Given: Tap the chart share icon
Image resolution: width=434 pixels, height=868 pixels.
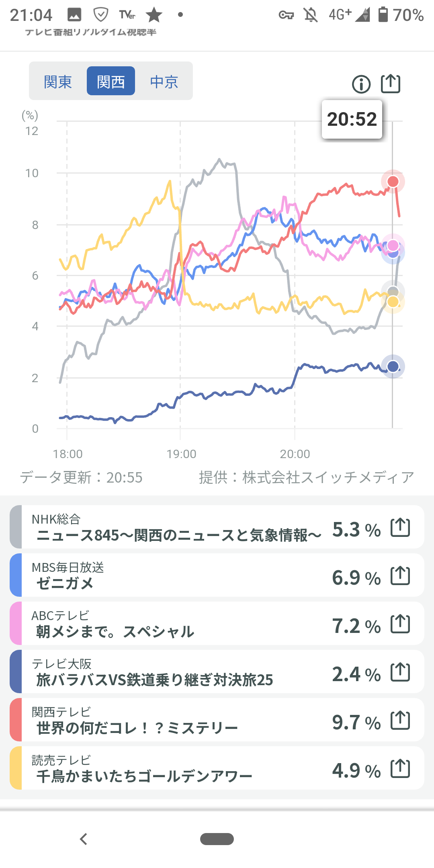Looking at the screenshot, I should pos(391,84).
